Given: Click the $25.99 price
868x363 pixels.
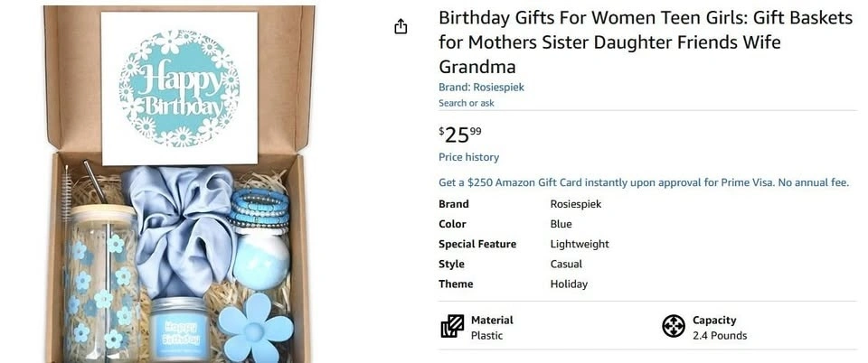Looking at the screenshot, I should (460, 135).
